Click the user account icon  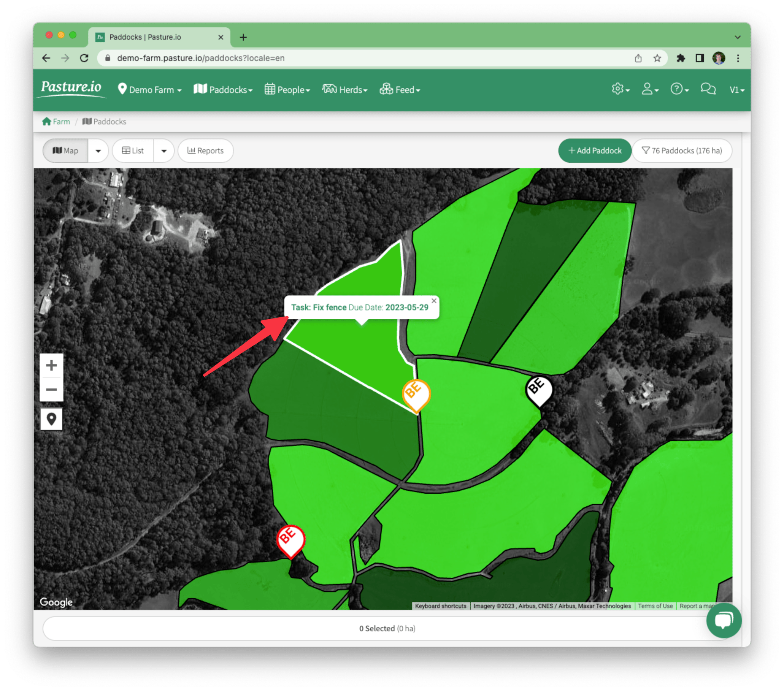click(x=648, y=89)
